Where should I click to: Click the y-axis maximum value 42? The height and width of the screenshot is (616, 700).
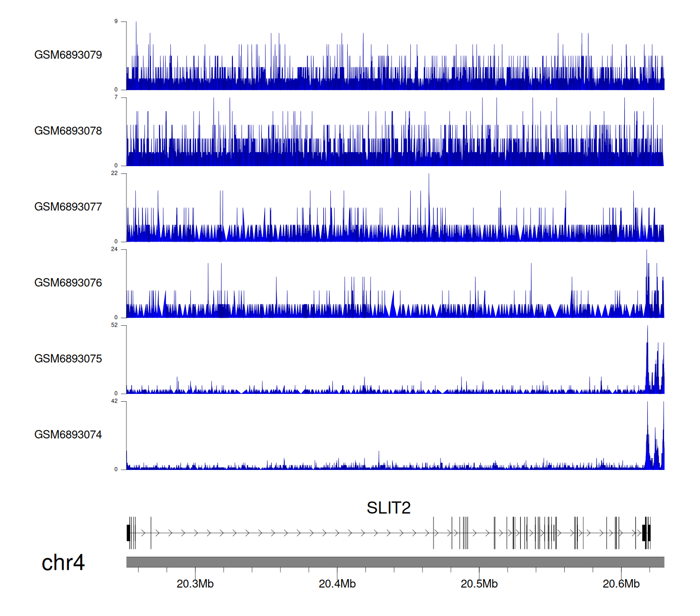click(114, 401)
